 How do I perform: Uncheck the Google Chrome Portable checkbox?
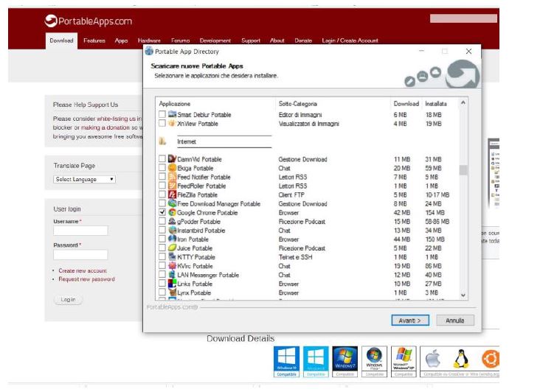[x=162, y=212]
